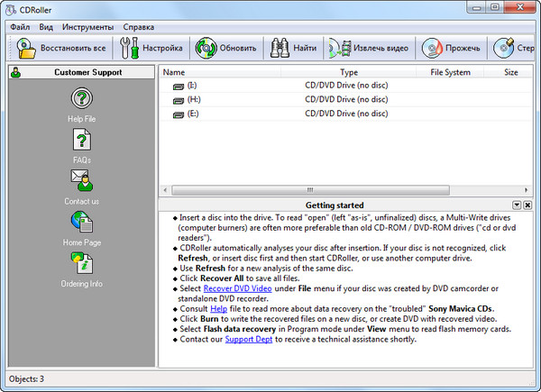Viewport: 541px width, 392px height.
Task: Click Извлечь видео toolbar button
Action: click(369, 48)
